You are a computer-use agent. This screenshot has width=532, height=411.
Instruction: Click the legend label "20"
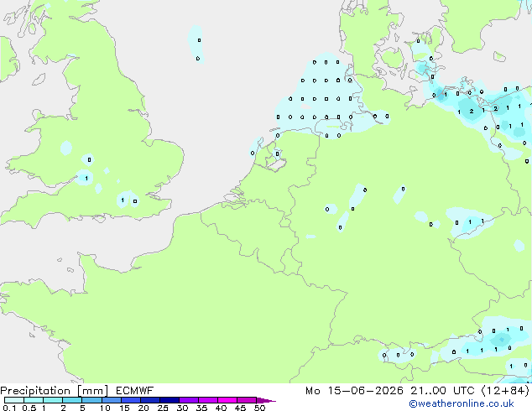pyautogui.click(x=143, y=408)
